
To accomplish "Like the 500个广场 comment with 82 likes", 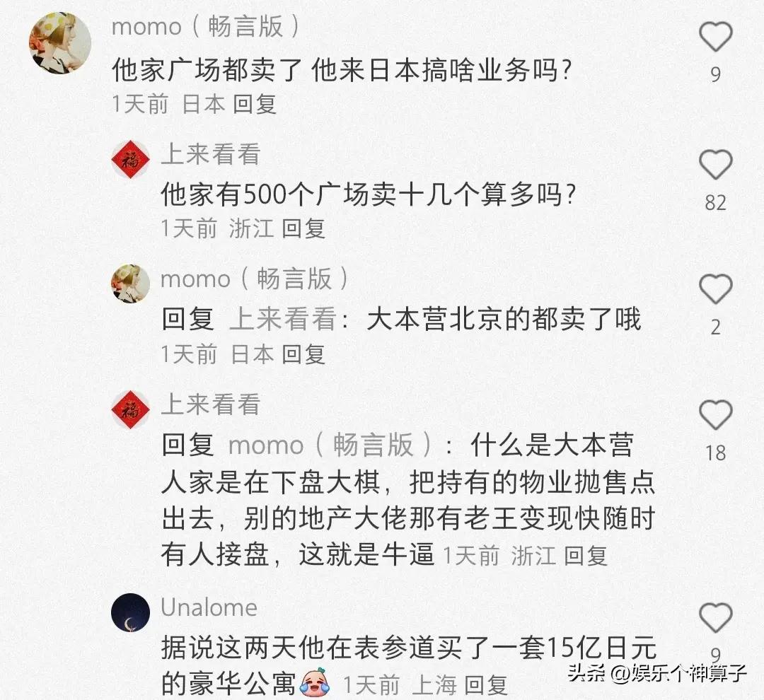I will pos(716,164).
